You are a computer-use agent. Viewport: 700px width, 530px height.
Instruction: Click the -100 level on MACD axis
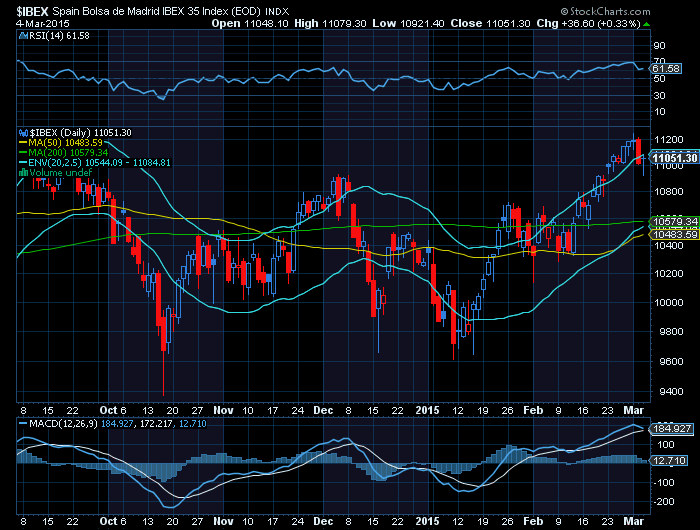665,483
